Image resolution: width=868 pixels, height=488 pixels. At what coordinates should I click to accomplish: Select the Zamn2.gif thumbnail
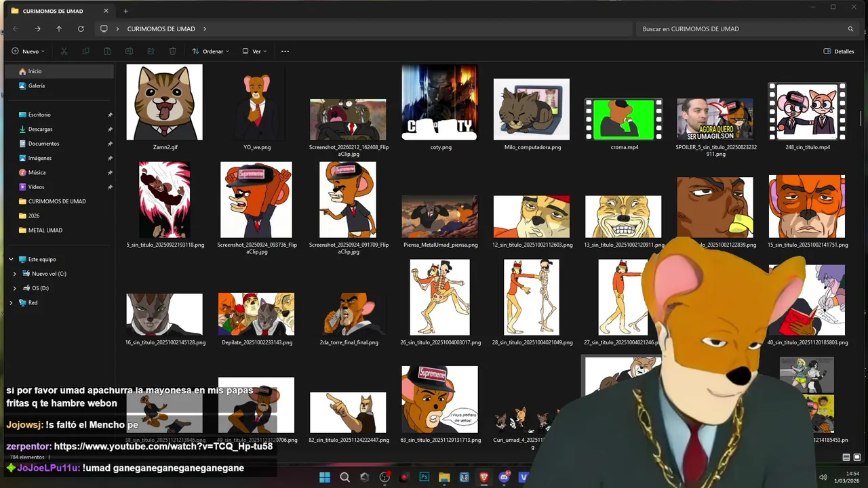[x=164, y=102]
